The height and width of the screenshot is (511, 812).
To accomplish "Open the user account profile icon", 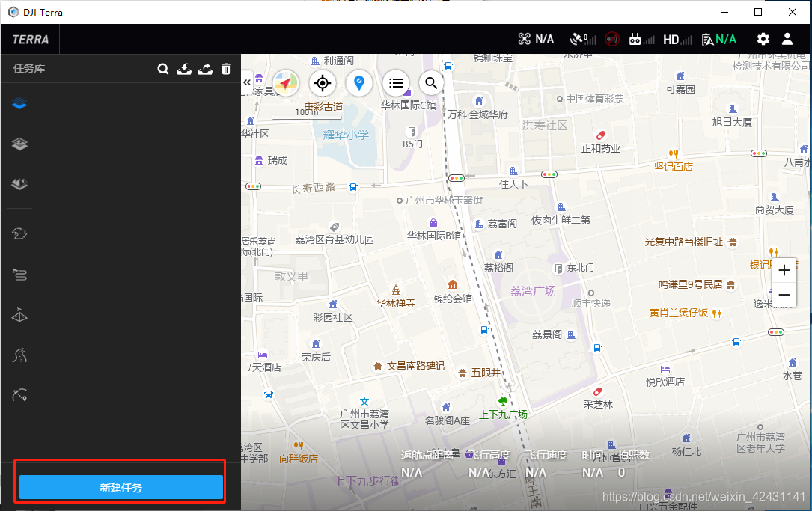I will tap(787, 40).
